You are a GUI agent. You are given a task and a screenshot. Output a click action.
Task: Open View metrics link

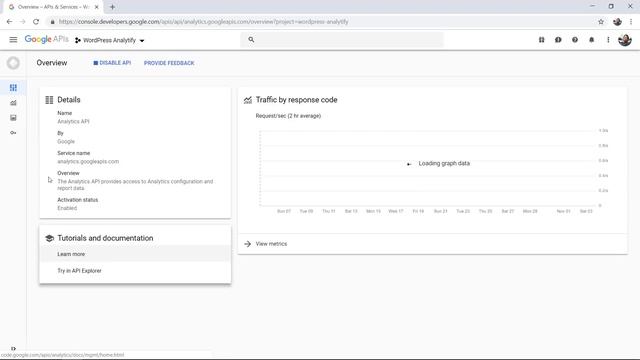[x=271, y=244]
